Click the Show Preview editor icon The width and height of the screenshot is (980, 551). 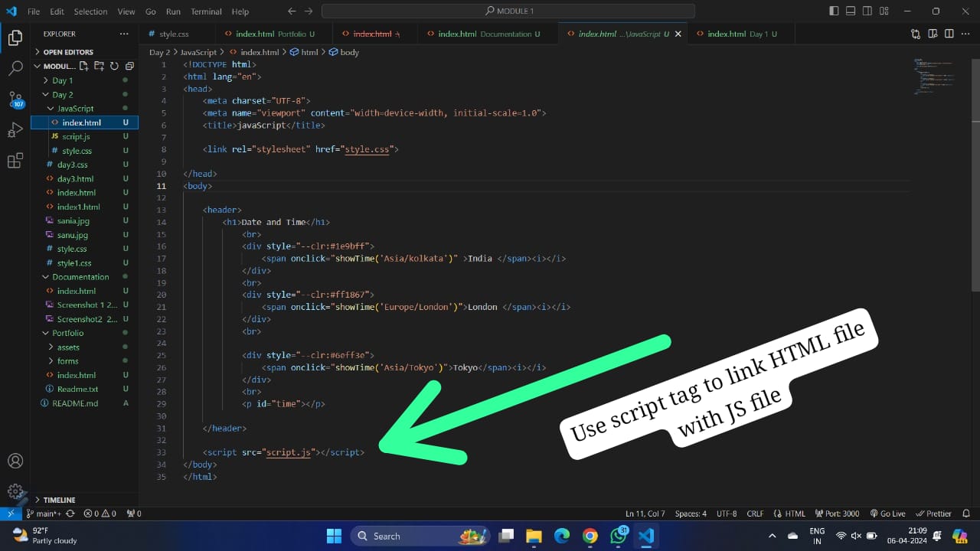[x=933, y=34]
